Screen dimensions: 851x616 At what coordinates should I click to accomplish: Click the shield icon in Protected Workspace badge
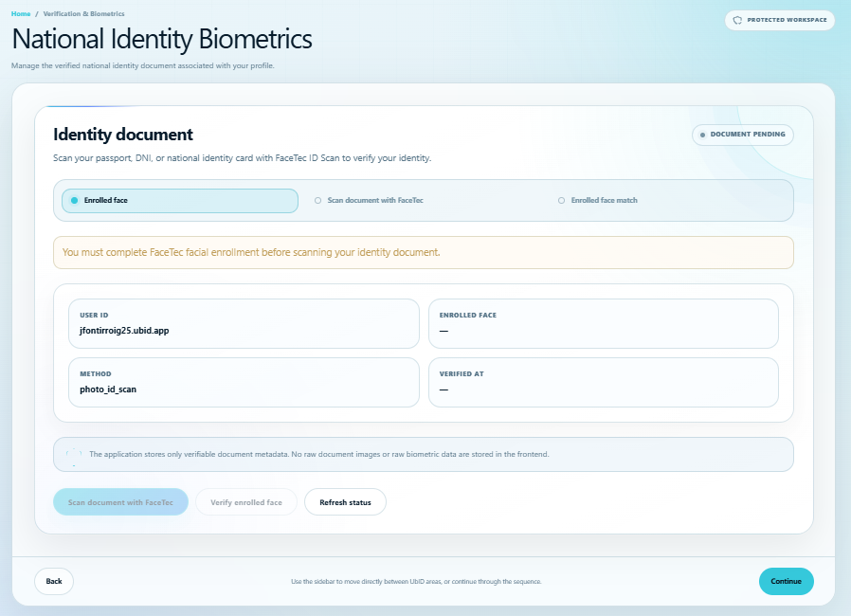[737, 20]
